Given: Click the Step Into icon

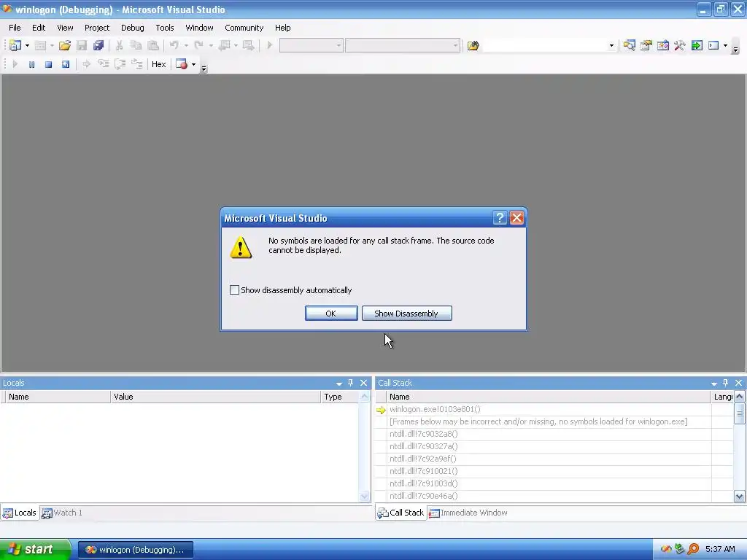Looking at the screenshot, I should tap(103, 64).
